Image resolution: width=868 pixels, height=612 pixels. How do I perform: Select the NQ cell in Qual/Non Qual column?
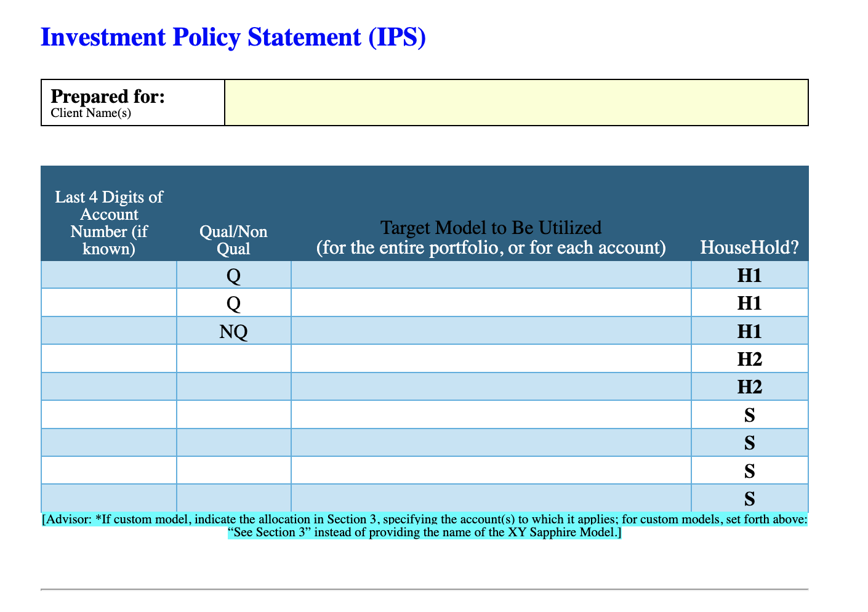pyautogui.click(x=234, y=331)
